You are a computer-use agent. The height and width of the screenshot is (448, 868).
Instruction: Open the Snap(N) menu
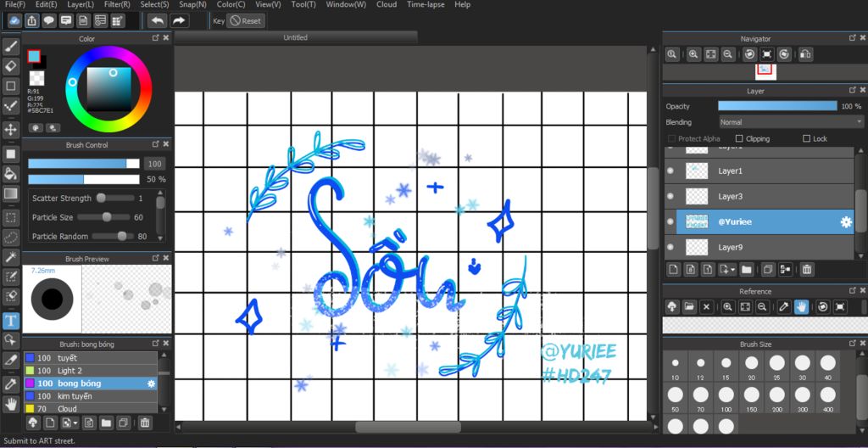click(x=192, y=4)
